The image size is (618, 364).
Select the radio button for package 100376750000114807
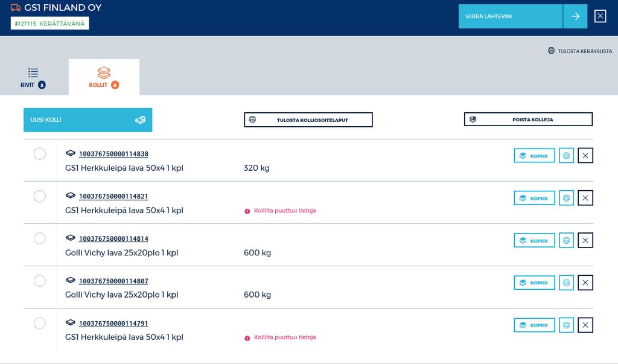[x=39, y=281]
